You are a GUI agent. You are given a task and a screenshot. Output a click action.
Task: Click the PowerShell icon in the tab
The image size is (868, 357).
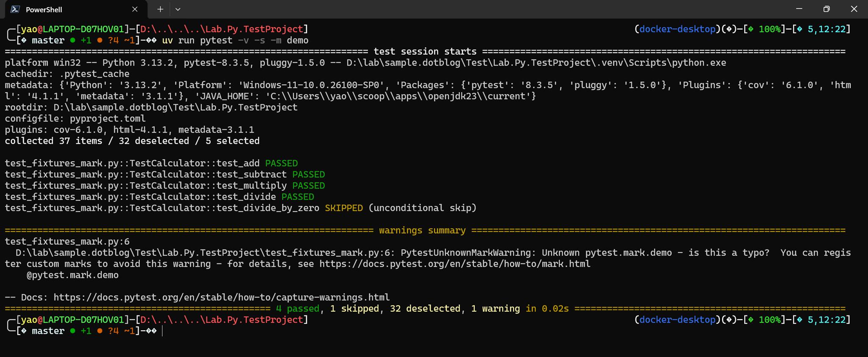point(15,9)
